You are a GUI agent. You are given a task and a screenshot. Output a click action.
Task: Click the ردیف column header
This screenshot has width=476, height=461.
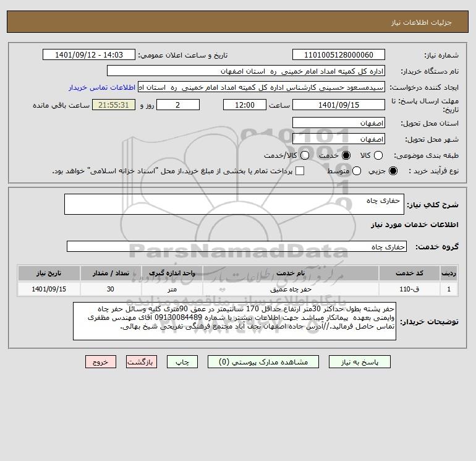pos(449,273)
